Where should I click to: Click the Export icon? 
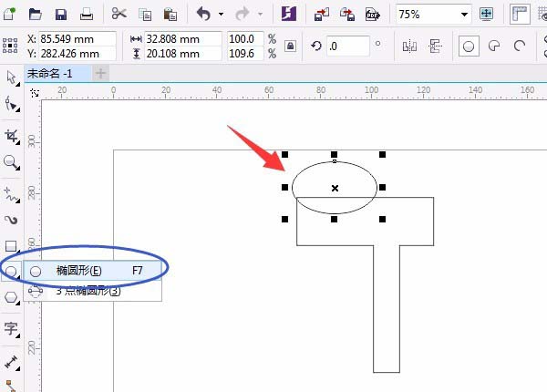(x=347, y=15)
